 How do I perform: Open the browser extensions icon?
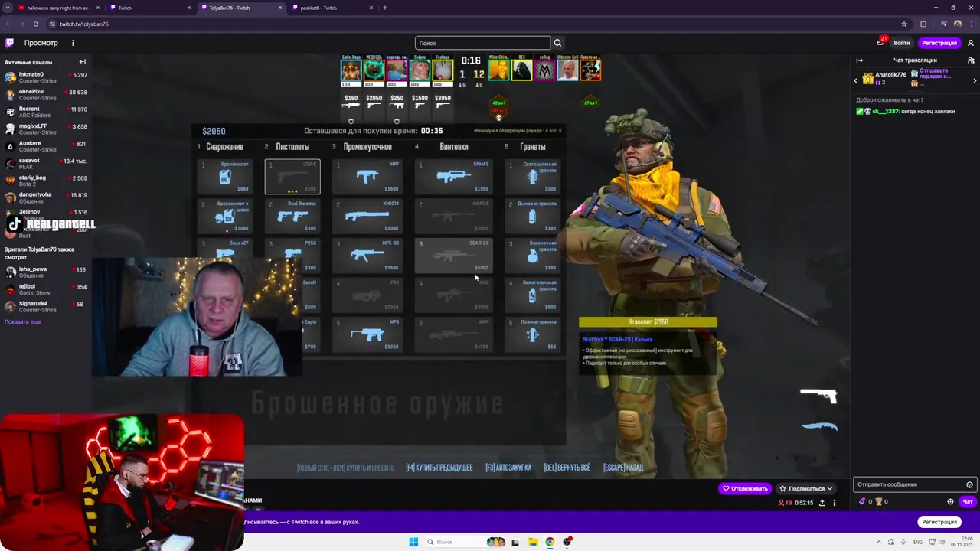pyautogui.click(x=923, y=24)
